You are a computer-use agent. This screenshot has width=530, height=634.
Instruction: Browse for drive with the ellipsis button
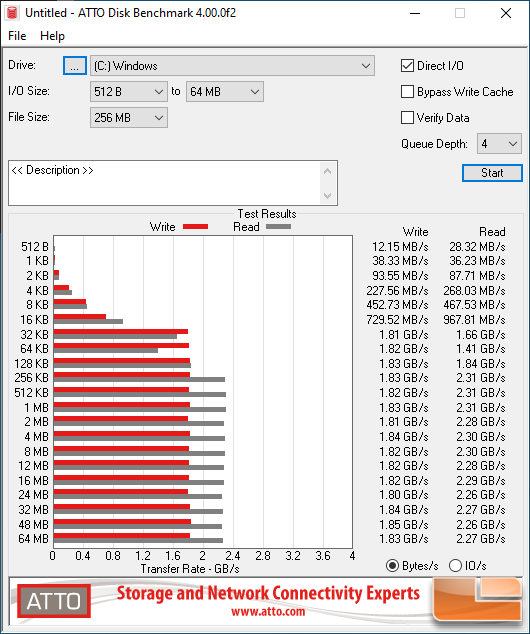tap(75, 66)
